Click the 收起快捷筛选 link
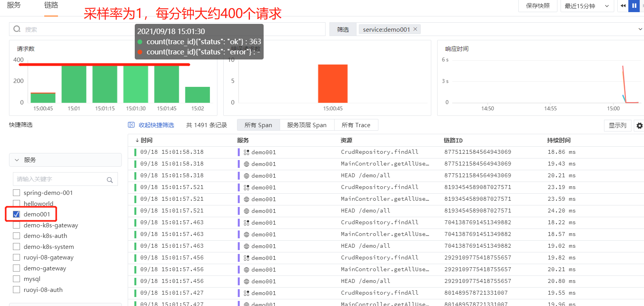 [156, 125]
